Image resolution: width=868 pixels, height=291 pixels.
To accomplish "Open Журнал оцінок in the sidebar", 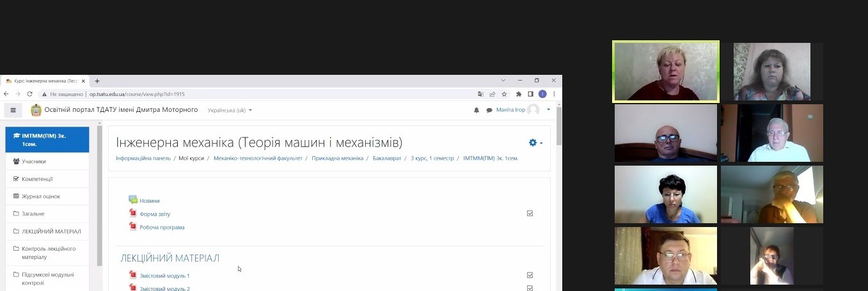I will pyautogui.click(x=47, y=196).
